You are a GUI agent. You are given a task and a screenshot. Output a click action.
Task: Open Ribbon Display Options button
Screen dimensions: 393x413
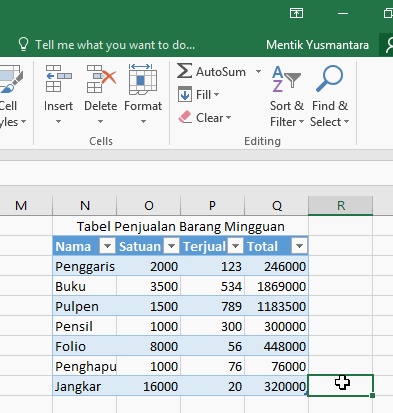296,13
